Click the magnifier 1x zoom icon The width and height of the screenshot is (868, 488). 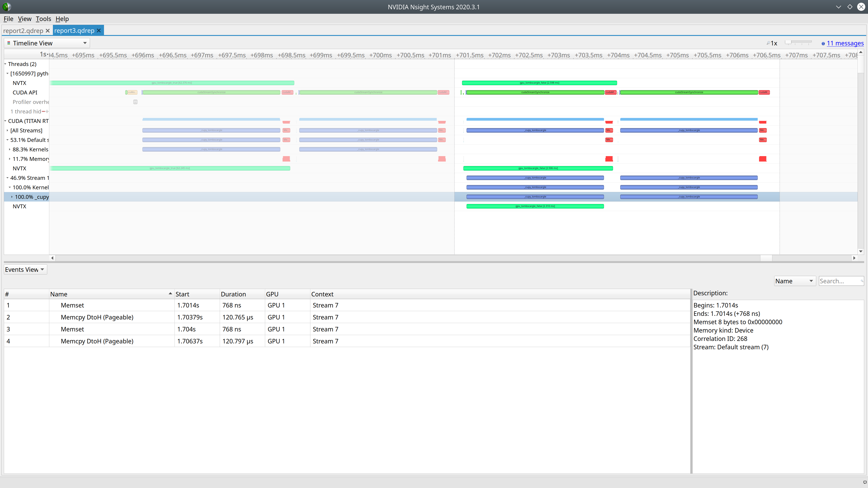coord(769,43)
